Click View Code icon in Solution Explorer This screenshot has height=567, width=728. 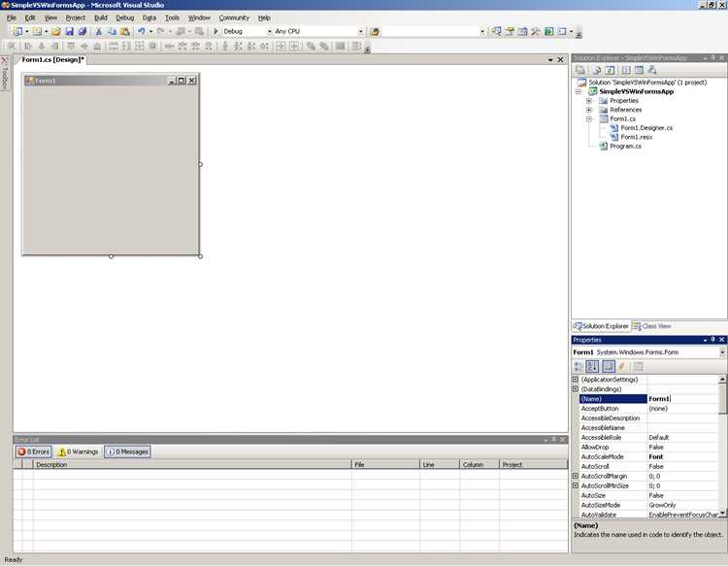pos(626,70)
